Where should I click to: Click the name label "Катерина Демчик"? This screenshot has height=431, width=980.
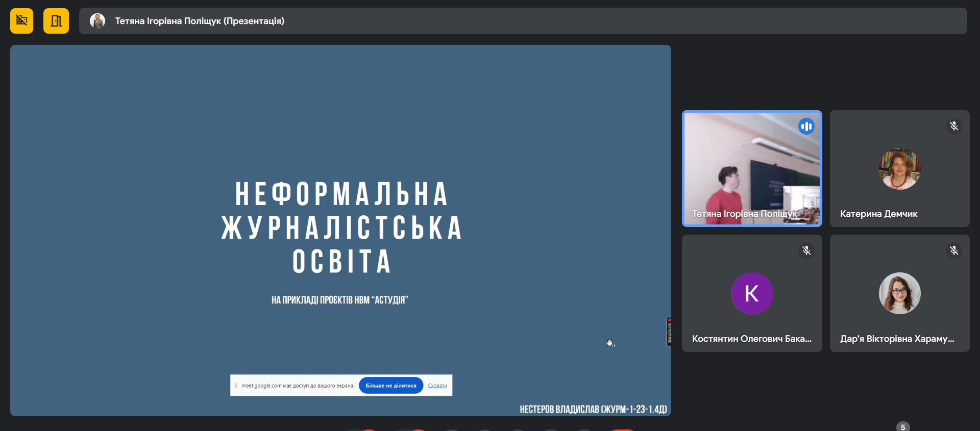[878, 214]
